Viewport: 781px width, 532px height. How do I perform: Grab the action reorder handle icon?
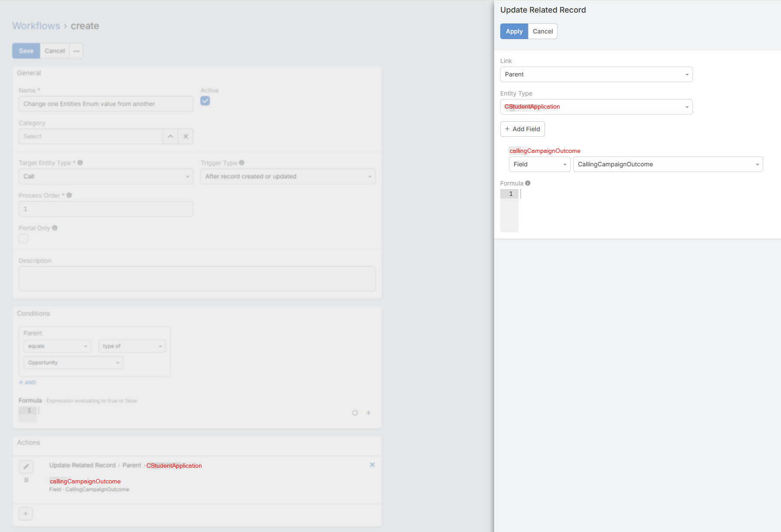pos(26,480)
